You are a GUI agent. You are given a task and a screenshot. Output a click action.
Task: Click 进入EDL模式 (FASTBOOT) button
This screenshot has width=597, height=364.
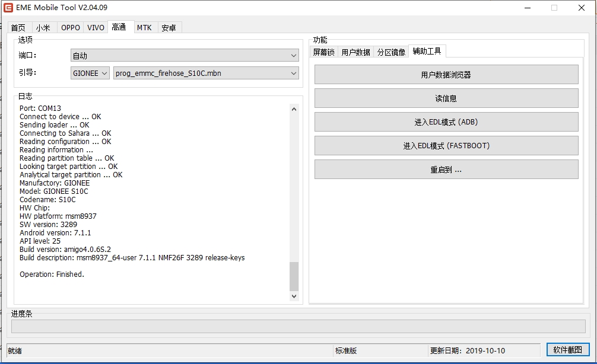click(x=446, y=145)
